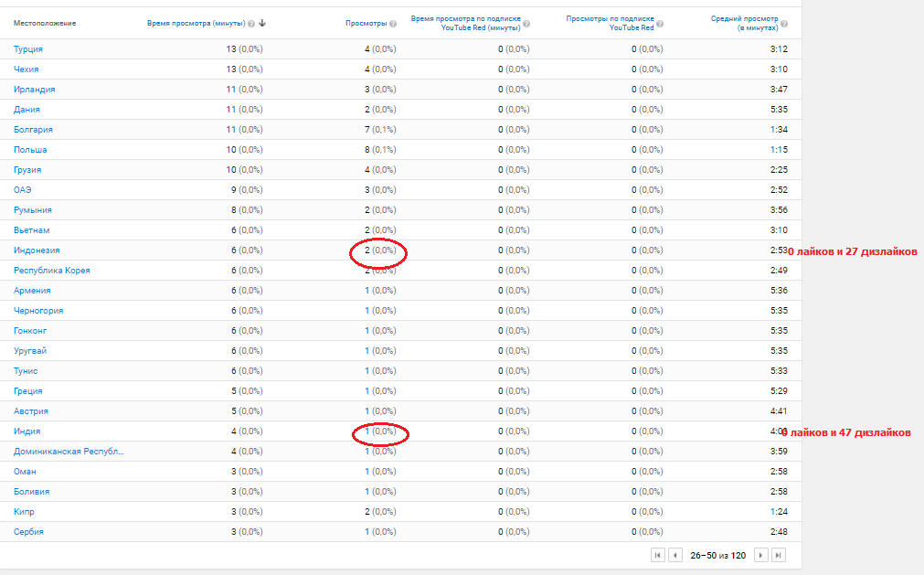Open the Индонезия location link
The image size is (924, 575).
[x=37, y=250]
